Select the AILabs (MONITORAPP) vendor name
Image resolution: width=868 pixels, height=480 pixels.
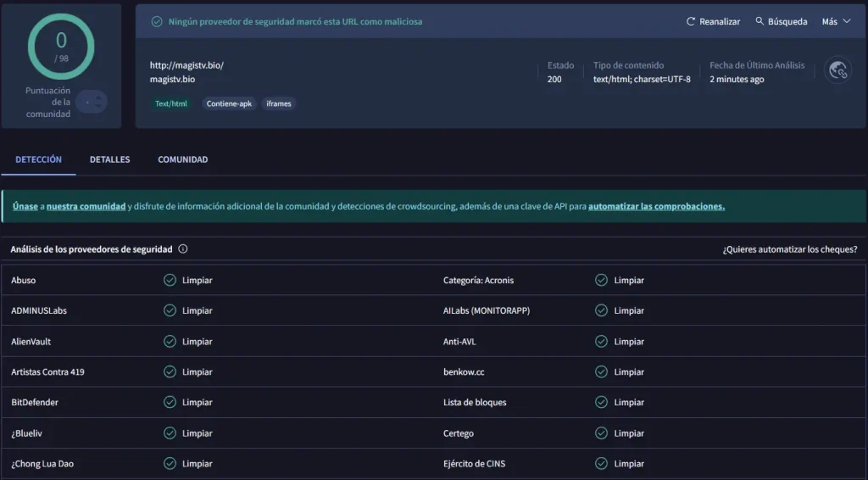coord(487,310)
